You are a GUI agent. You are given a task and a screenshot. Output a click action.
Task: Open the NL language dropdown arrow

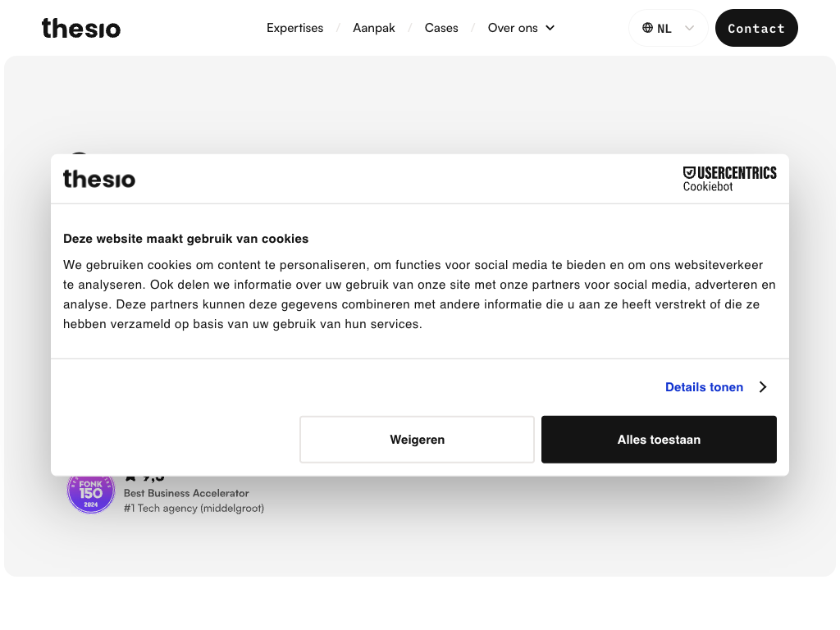tap(689, 28)
